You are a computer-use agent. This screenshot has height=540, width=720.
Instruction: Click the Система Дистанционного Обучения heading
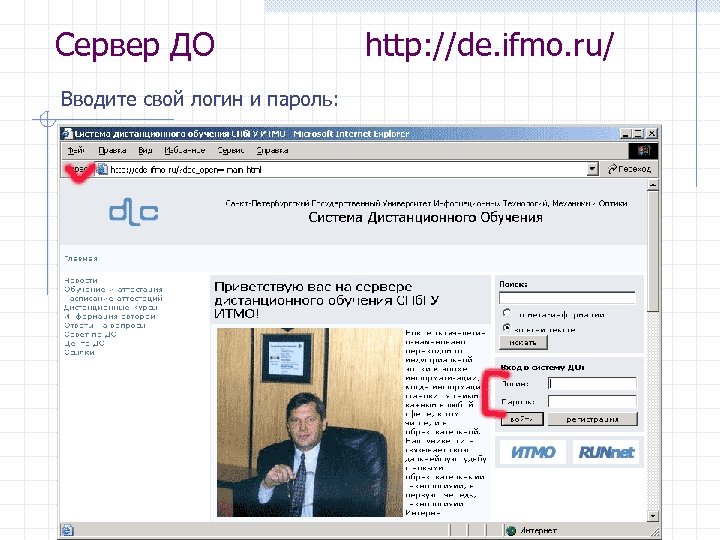coord(425,217)
